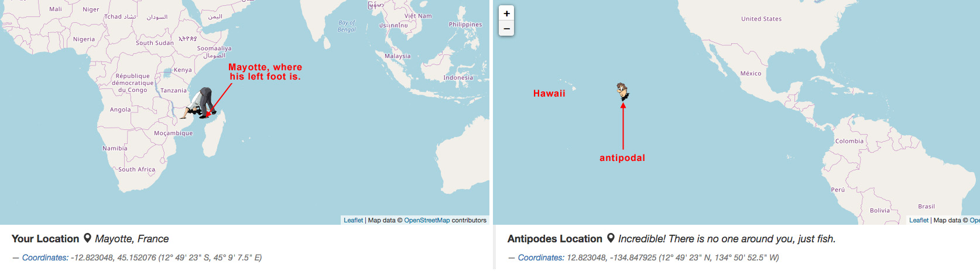Click the Indonesia label on the left map
This screenshot has width=980, height=271.
pyautogui.click(x=458, y=78)
